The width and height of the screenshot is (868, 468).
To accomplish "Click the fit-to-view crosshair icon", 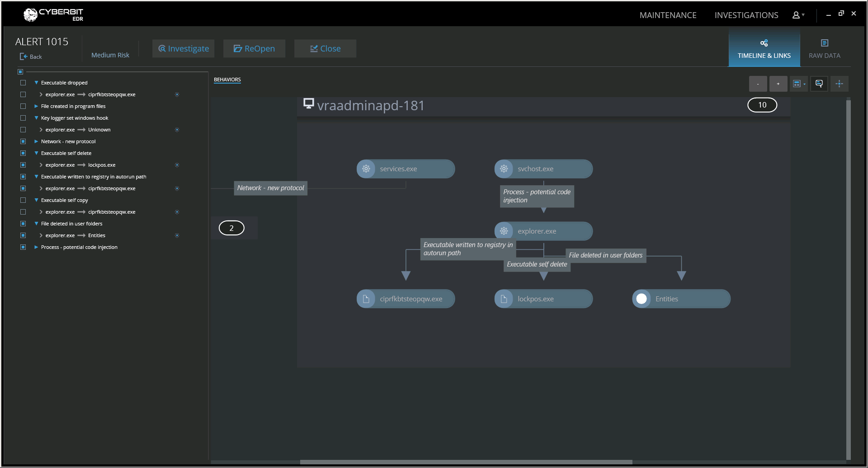I will pos(840,84).
